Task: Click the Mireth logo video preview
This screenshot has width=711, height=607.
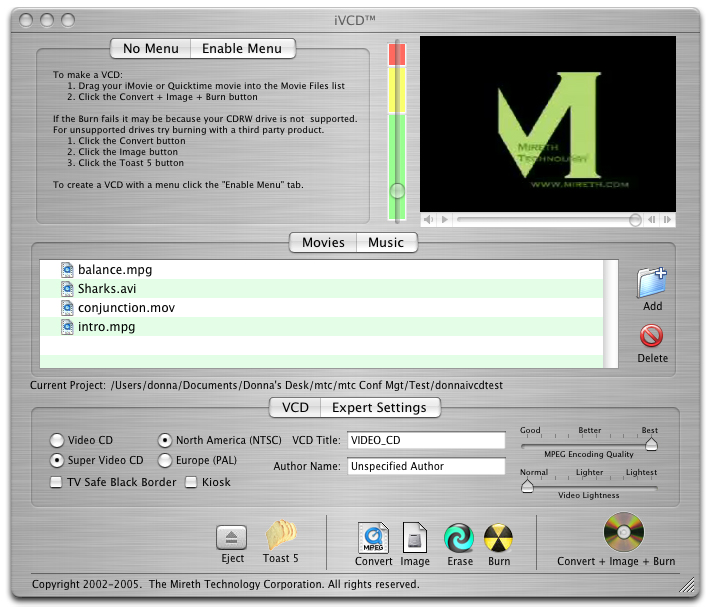Action: 548,124
